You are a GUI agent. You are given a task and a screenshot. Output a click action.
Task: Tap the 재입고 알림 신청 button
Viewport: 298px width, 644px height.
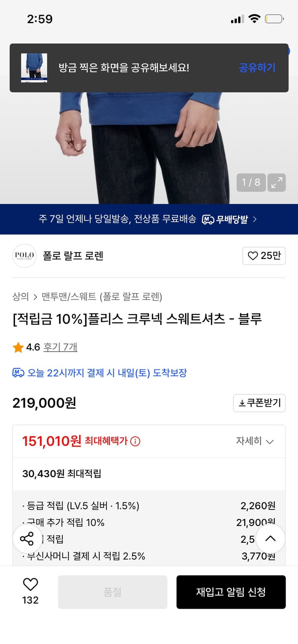(x=231, y=592)
